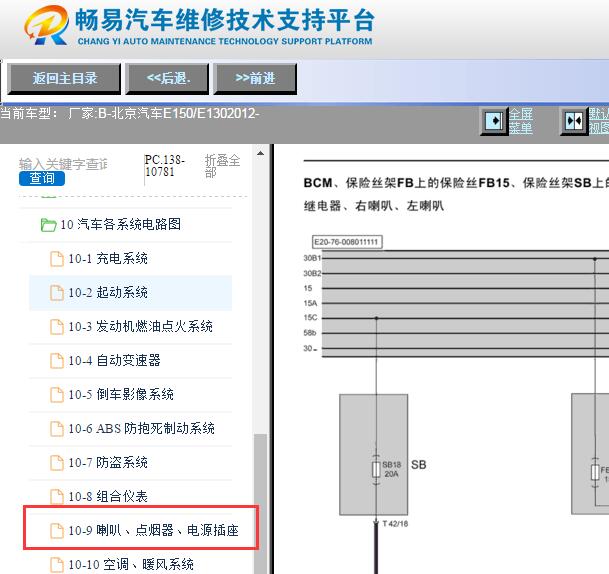
Task: Open 10-7 防盗系统
Action: click(108, 463)
